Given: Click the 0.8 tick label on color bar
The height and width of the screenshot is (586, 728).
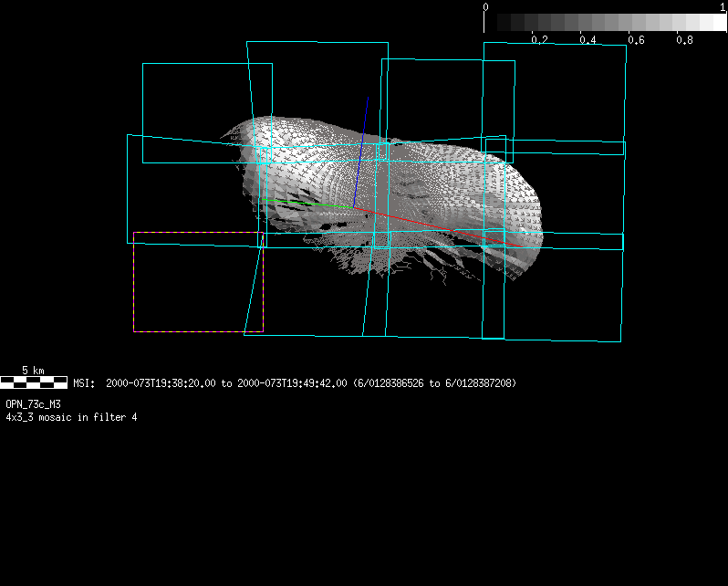Looking at the screenshot, I should click(x=684, y=40).
